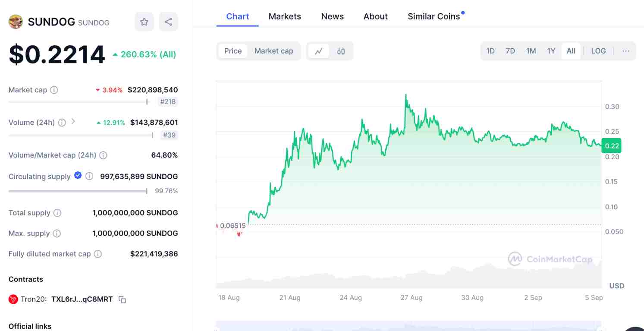Click the 21 Aug axis date label
The width and height of the screenshot is (644, 331).
[x=290, y=297]
